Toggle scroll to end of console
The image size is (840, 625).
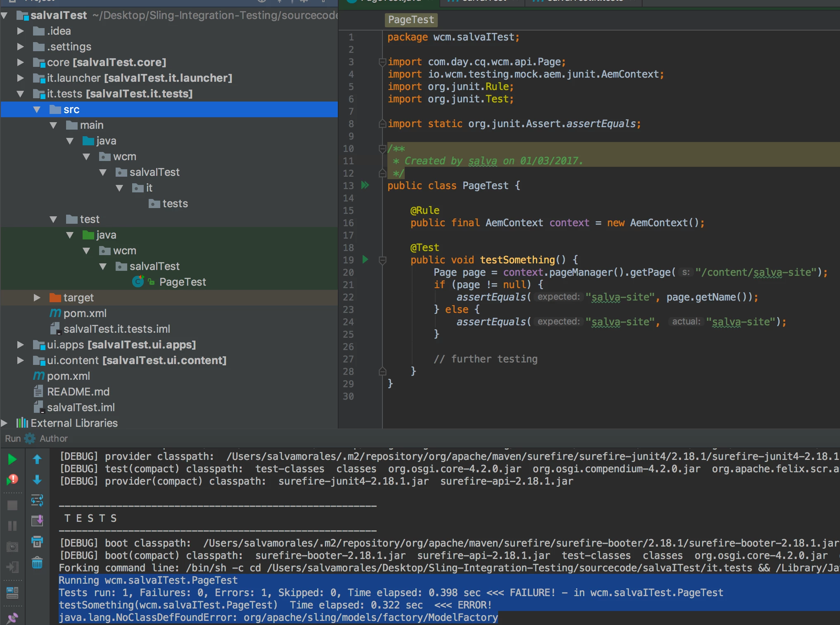[x=37, y=521]
